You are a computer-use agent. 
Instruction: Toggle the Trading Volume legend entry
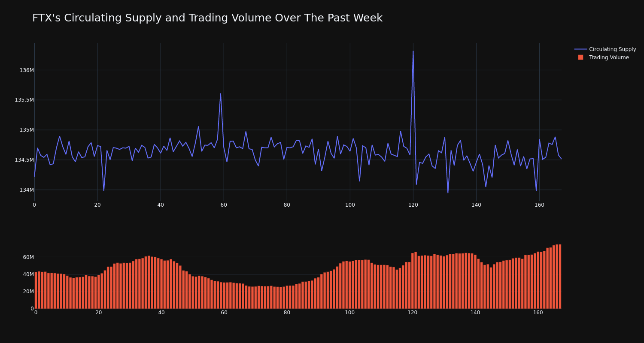click(x=604, y=57)
